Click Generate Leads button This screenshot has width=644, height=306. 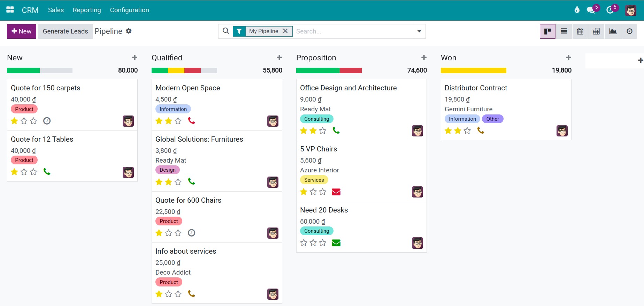coord(65,31)
